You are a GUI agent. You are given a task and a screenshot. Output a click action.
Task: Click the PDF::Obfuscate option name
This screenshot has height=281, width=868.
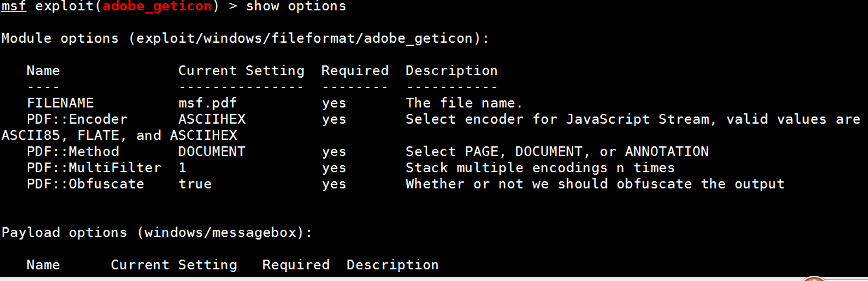click(x=86, y=184)
